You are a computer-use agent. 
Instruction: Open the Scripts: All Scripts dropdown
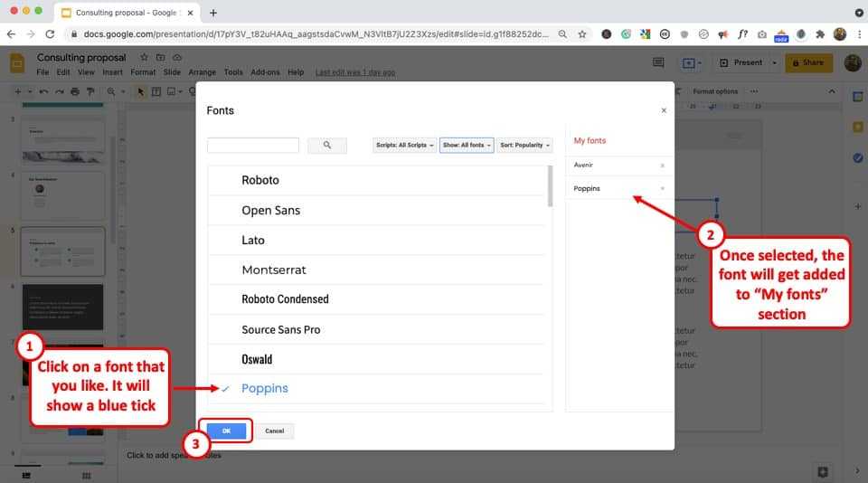404,145
